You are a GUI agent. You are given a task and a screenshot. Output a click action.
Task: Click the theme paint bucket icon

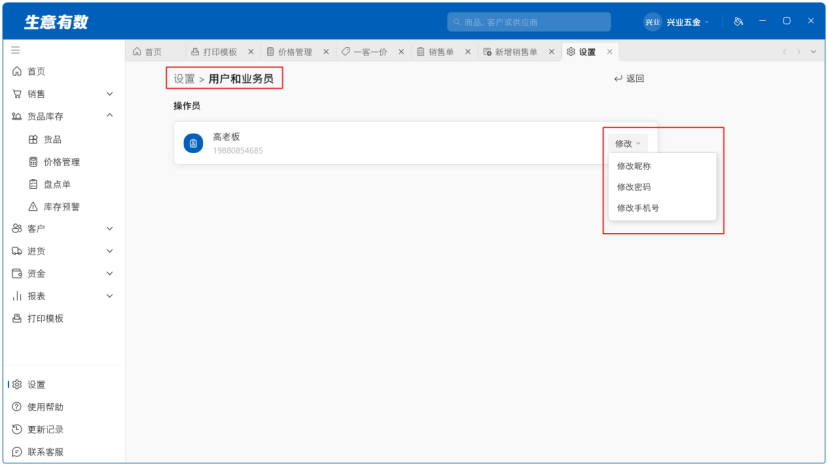pos(738,22)
